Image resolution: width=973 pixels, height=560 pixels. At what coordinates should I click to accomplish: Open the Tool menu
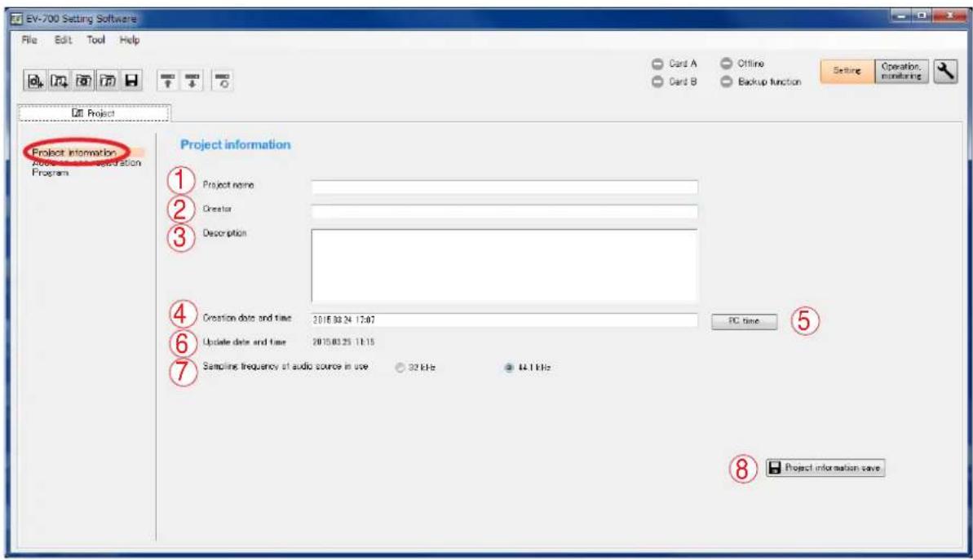click(x=95, y=40)
